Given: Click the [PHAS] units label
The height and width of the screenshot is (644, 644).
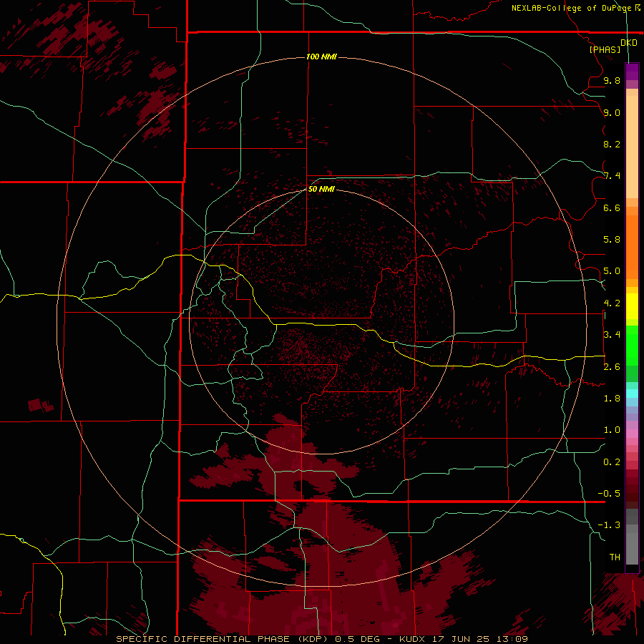Looking at the screenshot, I should pyautogui.click(x=605, y=49).
